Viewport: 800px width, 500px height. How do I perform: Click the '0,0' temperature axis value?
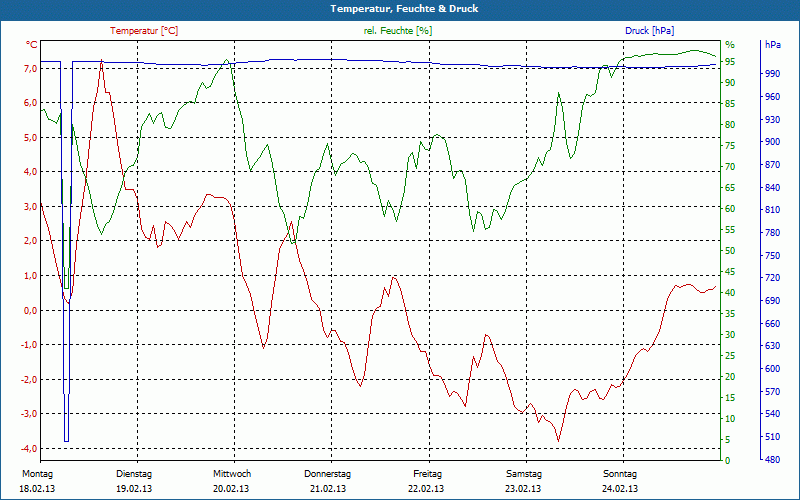[31, 310]
